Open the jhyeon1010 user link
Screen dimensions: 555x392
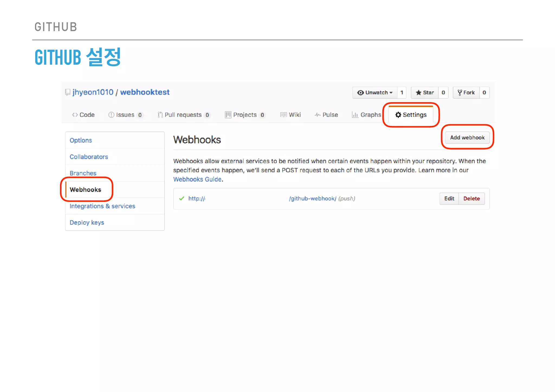pos(93,92)
